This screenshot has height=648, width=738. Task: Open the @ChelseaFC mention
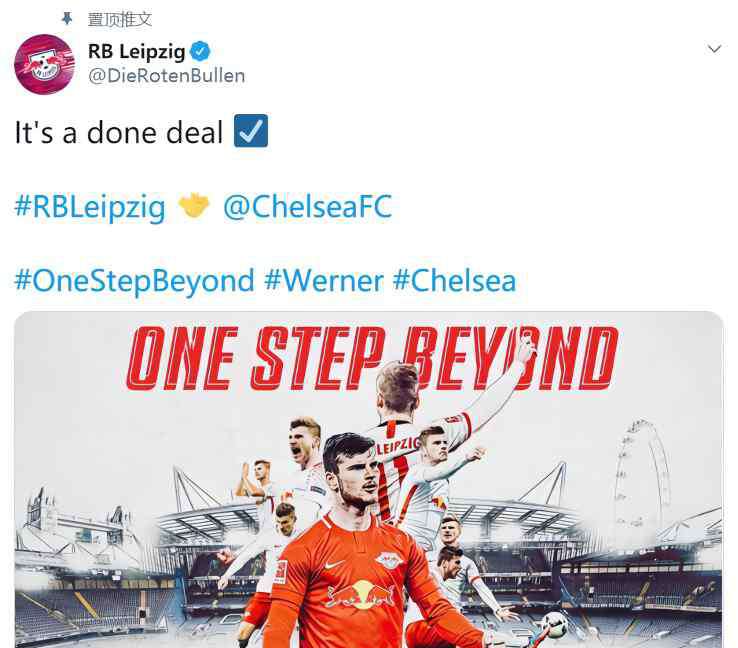coord(307,206)
